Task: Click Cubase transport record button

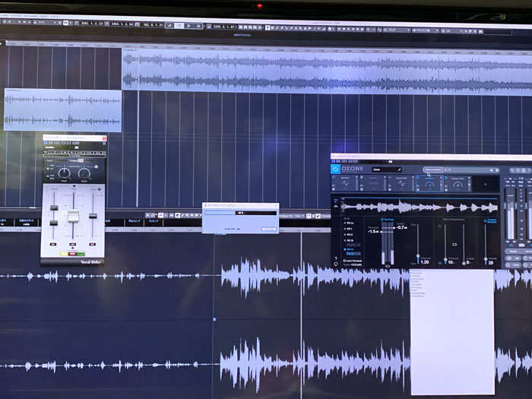Action: click(x=198, y=26)
